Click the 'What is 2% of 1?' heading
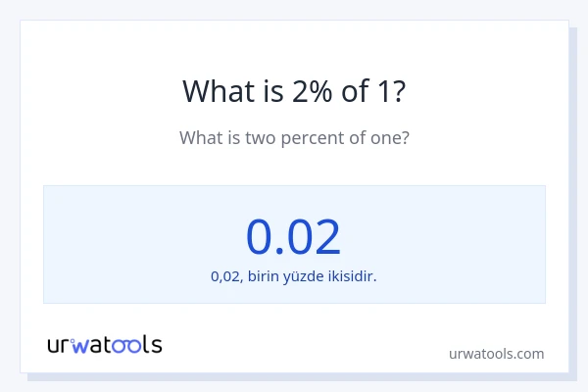This screenshot has height=392, width=588. pyautogui.click(x=294, y=91)
